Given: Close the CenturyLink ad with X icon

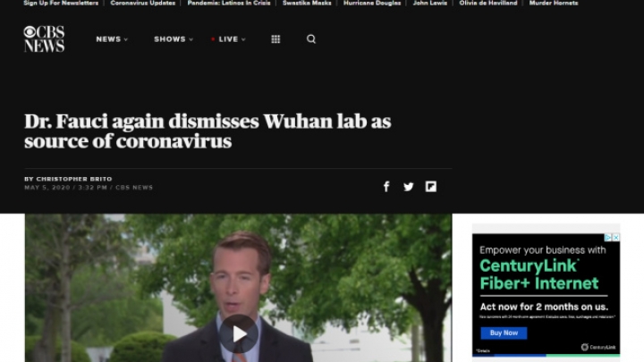Looking at the screenshot, I should (615, 237).
